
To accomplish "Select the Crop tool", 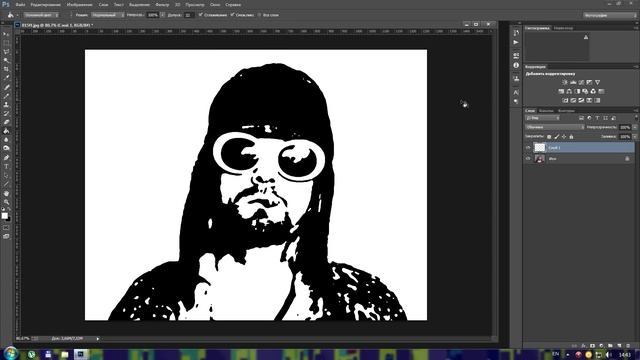I will pyautogui.click(x=6, y=69).
